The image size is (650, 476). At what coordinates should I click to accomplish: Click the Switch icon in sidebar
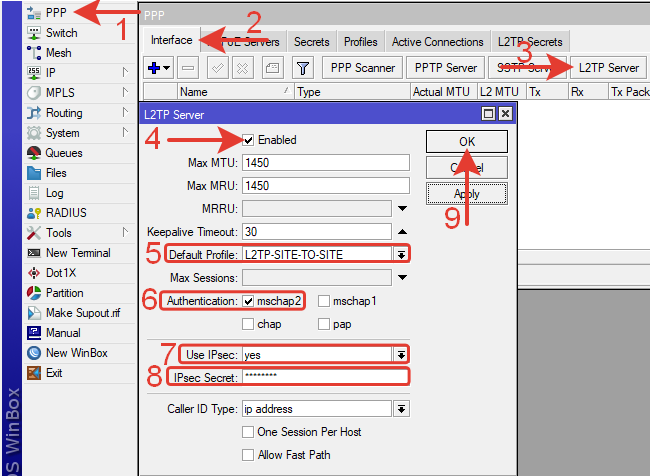[34, 33]
